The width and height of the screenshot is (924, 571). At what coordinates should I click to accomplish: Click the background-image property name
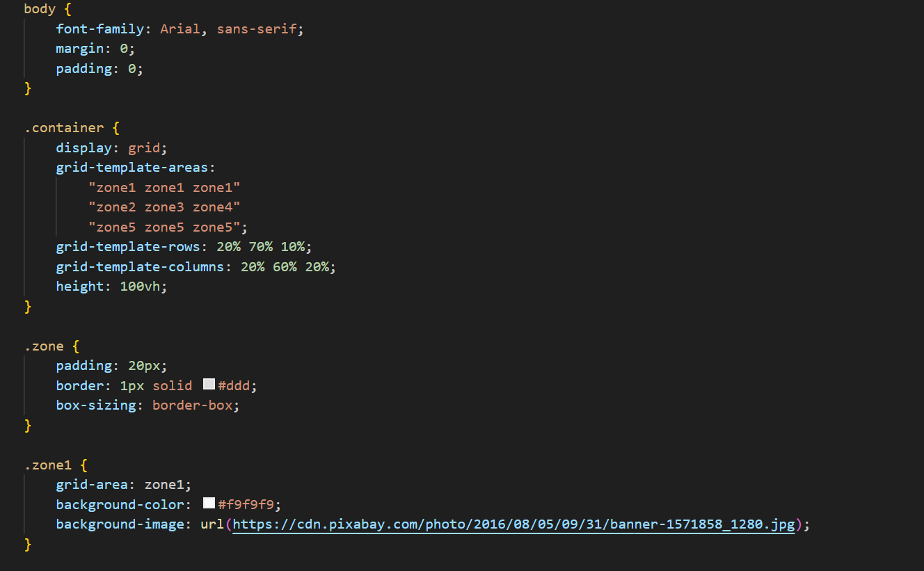tap(120, 524)
